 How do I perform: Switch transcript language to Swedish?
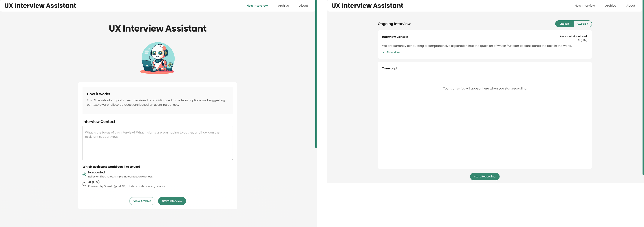[583, 24]
